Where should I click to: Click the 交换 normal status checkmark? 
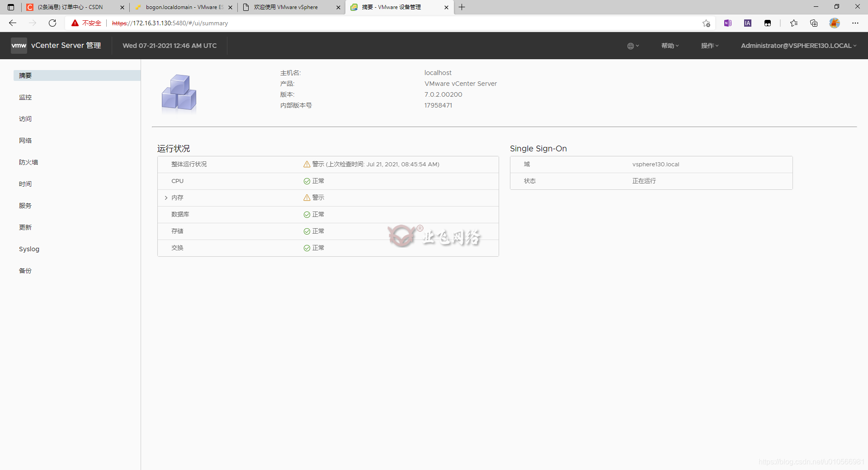[307, 248]
